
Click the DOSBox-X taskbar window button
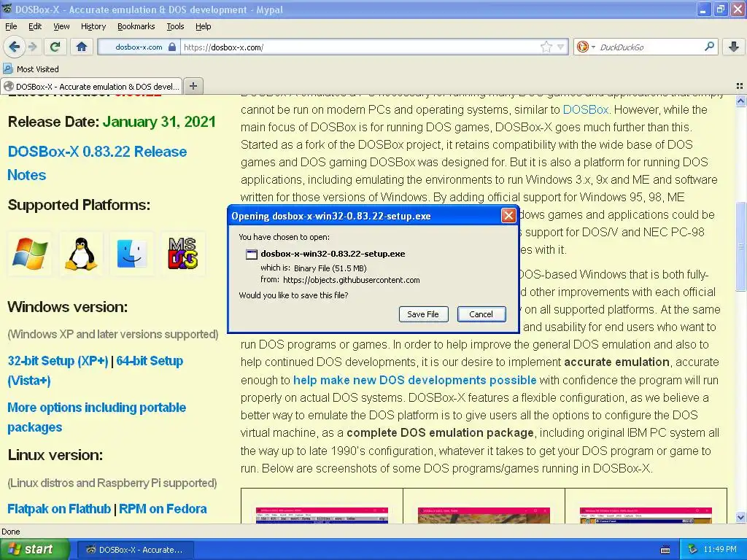tap(135, 550)
